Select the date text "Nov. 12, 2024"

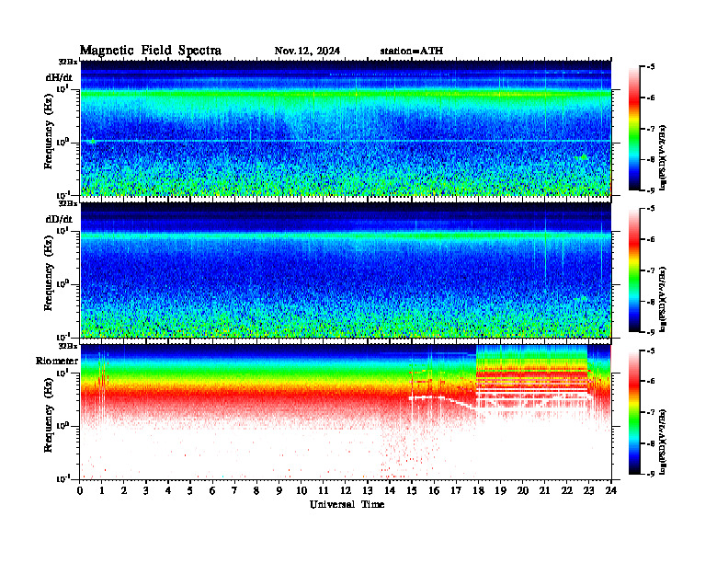(307, 51)
